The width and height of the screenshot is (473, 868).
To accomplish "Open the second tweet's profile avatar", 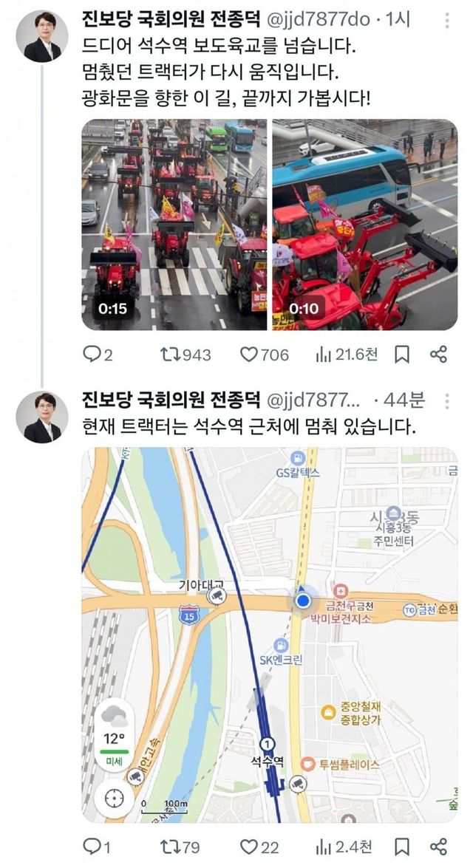I will [42, 417].
